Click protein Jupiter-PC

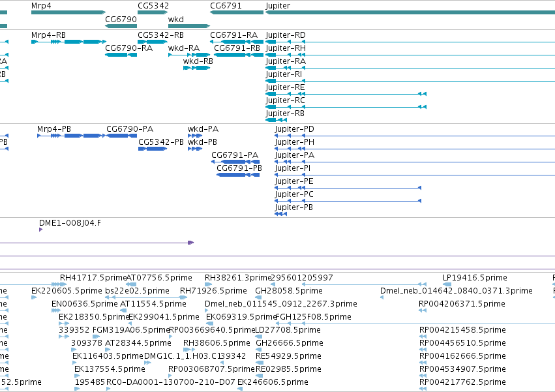click(294, 194)
